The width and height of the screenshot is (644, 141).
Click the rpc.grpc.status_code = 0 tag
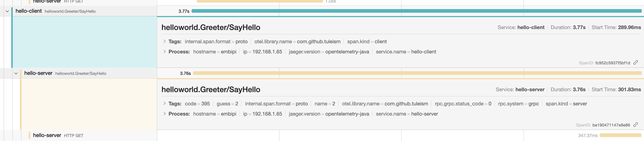463,104
